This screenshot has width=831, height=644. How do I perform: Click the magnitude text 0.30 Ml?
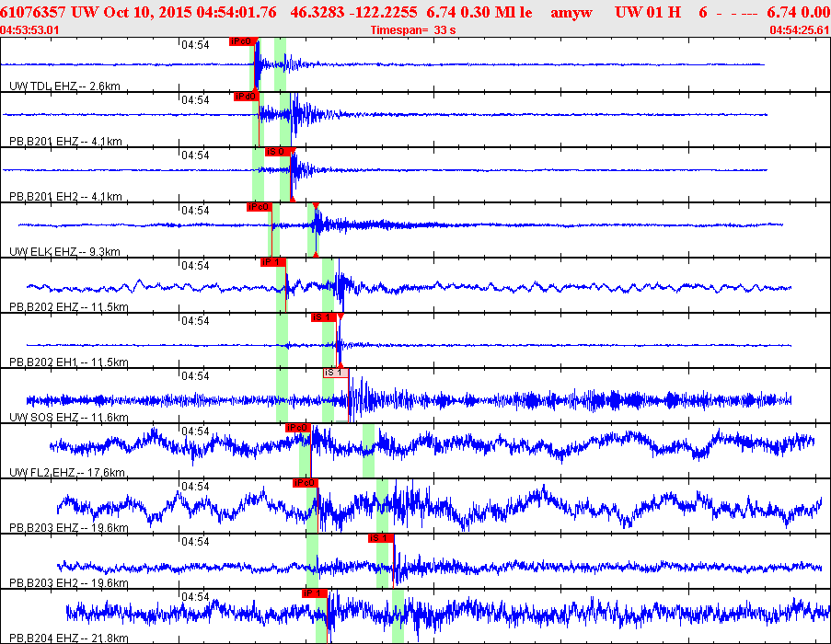485,12
